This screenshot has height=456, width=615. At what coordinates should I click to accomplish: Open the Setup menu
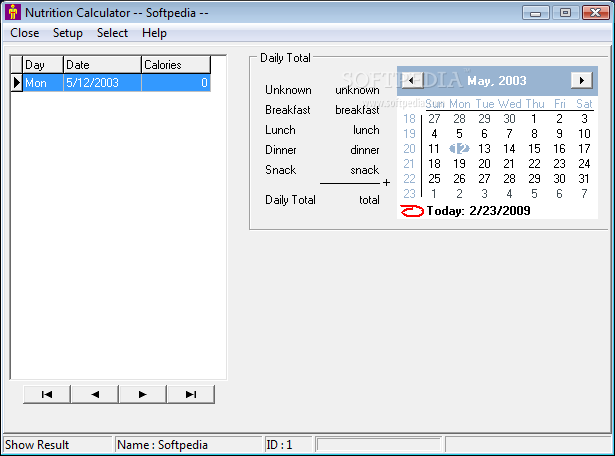tap(68, 33)
